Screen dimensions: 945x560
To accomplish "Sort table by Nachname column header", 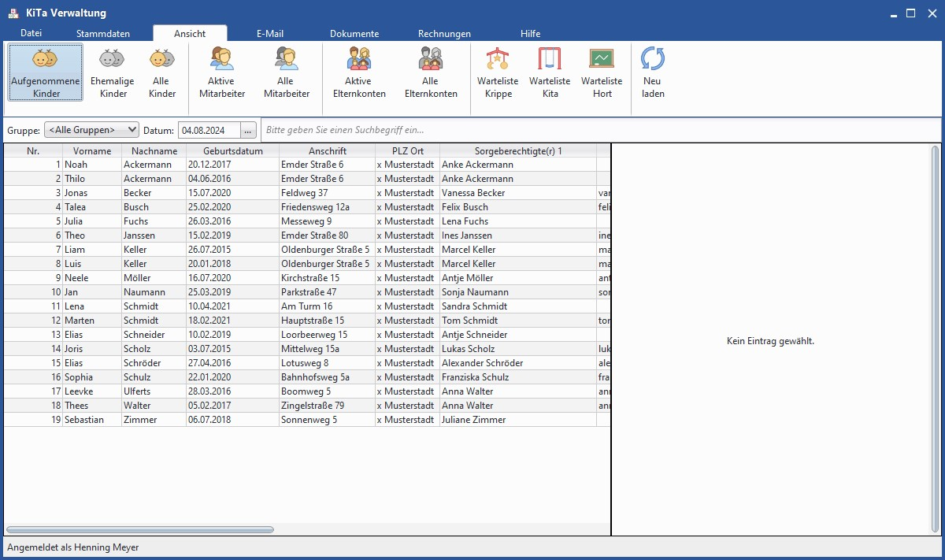I will pyautogui.click(x=154, y=151).
